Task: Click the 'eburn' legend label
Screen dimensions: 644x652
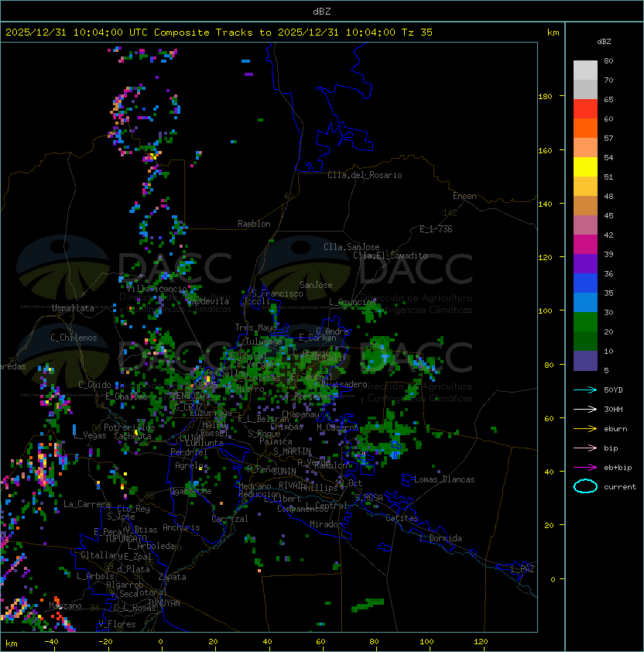Action: (x=615, y=429)
